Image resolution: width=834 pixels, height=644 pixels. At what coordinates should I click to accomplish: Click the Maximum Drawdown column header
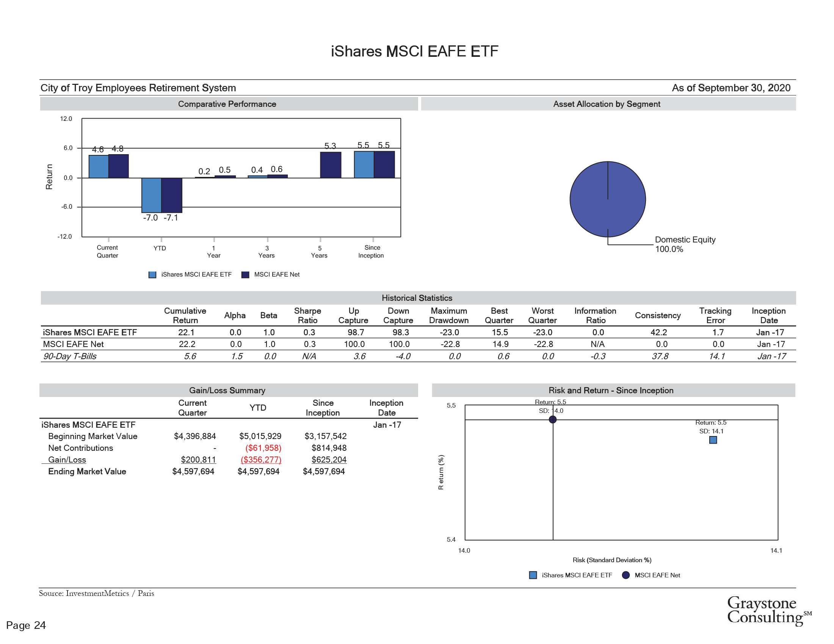tap(449, 316)
